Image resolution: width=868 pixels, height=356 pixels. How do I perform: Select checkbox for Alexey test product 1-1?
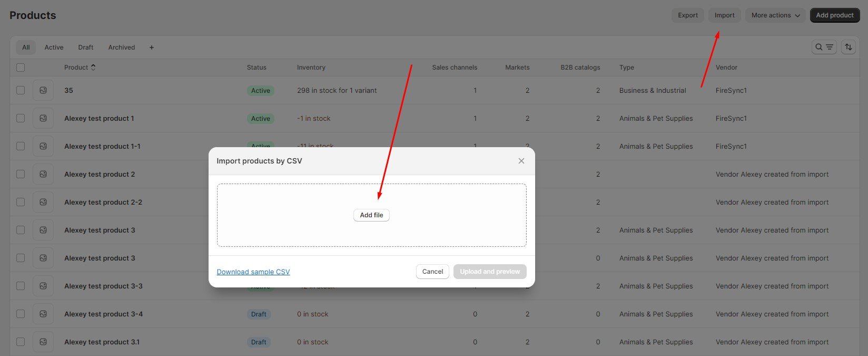(21, 146)
